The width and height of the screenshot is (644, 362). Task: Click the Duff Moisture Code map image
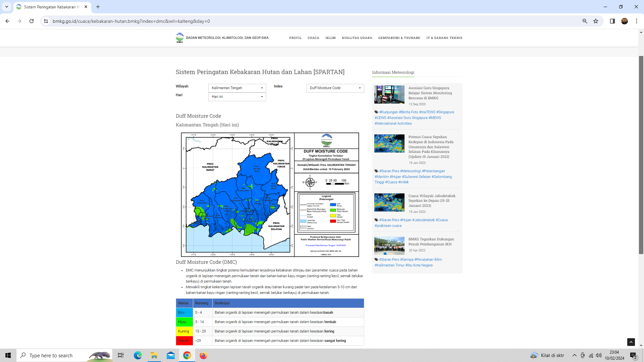(x=270, y=195)
